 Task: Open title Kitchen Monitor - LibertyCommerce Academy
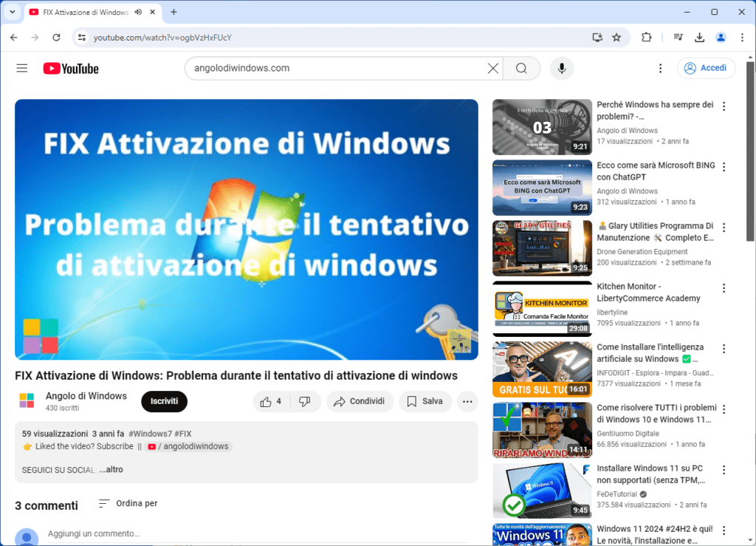[x=648, y=293]
